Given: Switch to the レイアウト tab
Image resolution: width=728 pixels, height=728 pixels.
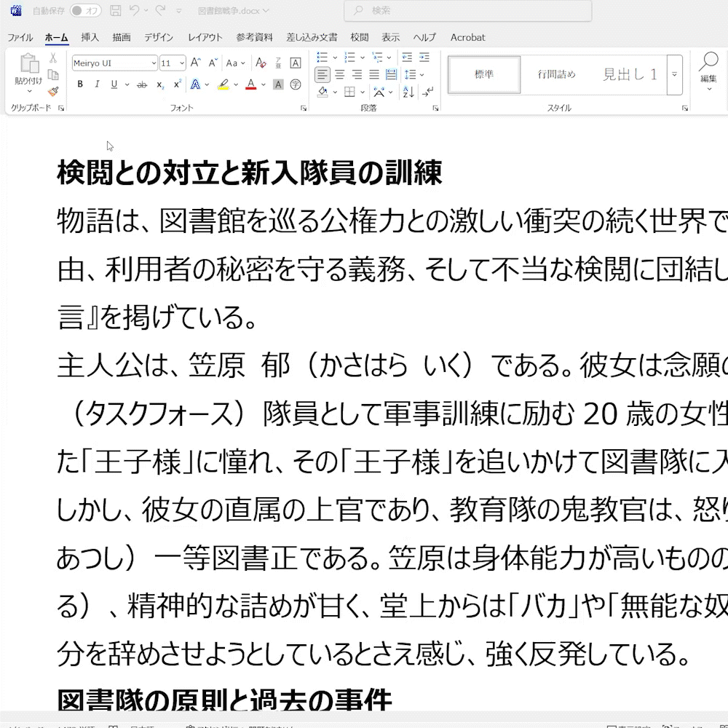Looking at the screenshot, I should coord(205,37).
